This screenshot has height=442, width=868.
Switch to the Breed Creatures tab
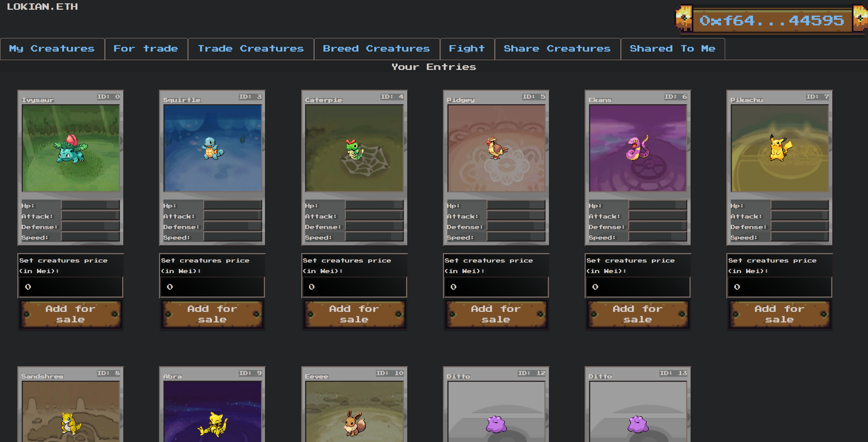[376, 49]
